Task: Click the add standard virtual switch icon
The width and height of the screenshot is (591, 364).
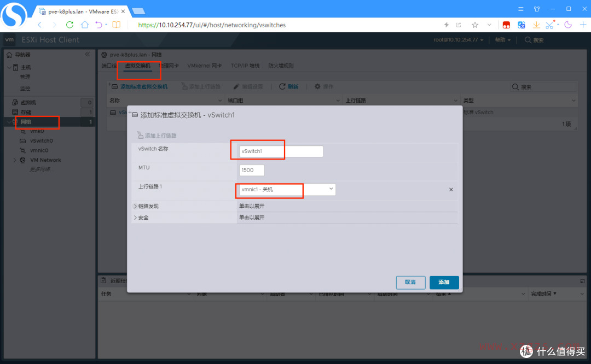Action: [x=113, y=86]
